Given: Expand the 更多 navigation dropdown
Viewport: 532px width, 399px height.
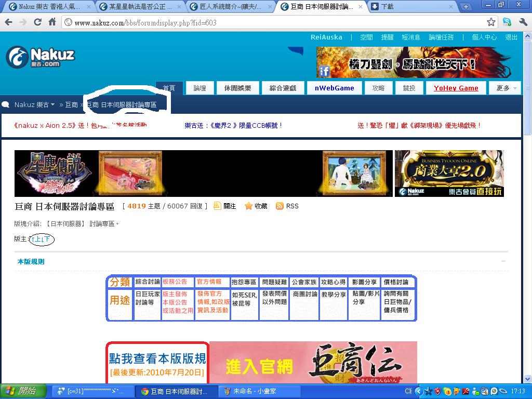Looking at the screenshot, I should (507, 88).
